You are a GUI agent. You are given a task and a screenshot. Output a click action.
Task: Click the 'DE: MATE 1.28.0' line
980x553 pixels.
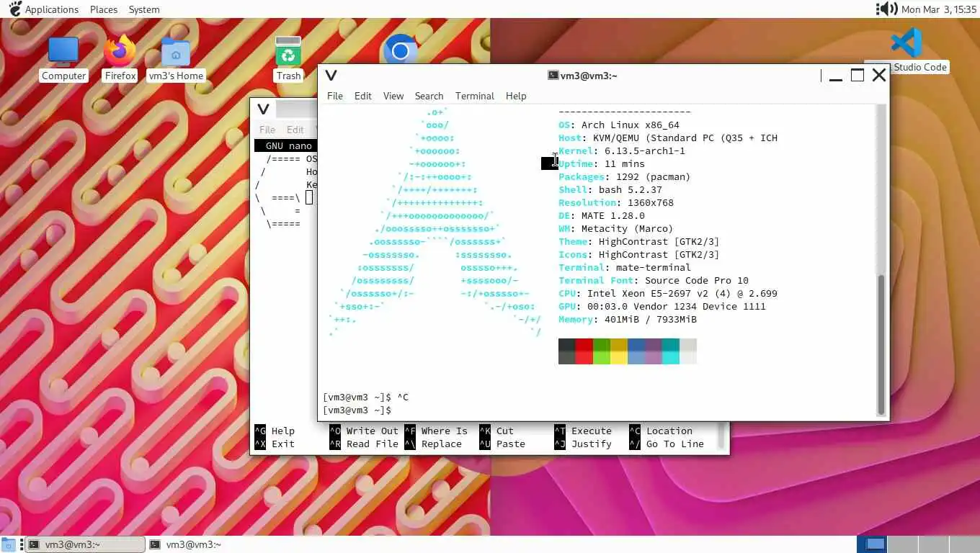click(x=602, y=216)
